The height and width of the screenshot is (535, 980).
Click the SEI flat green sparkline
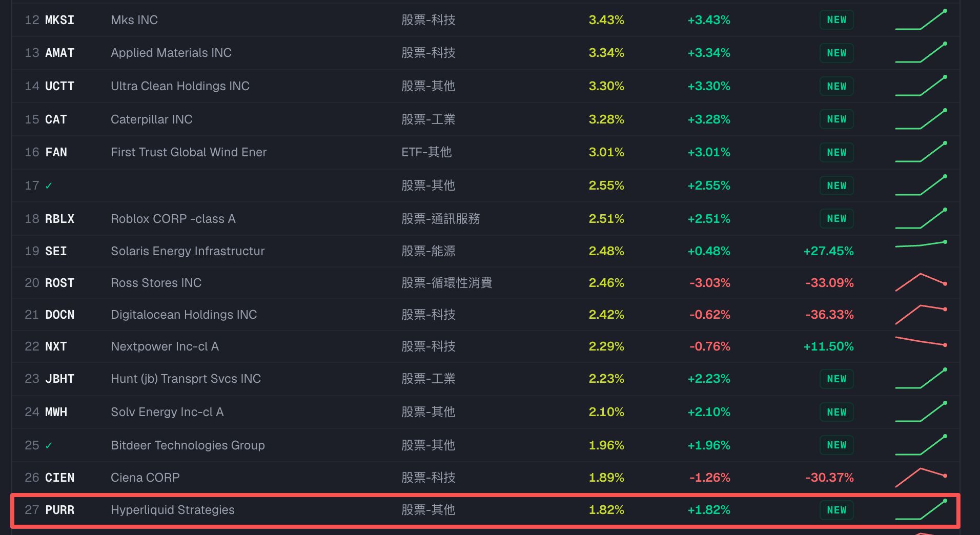921,244
